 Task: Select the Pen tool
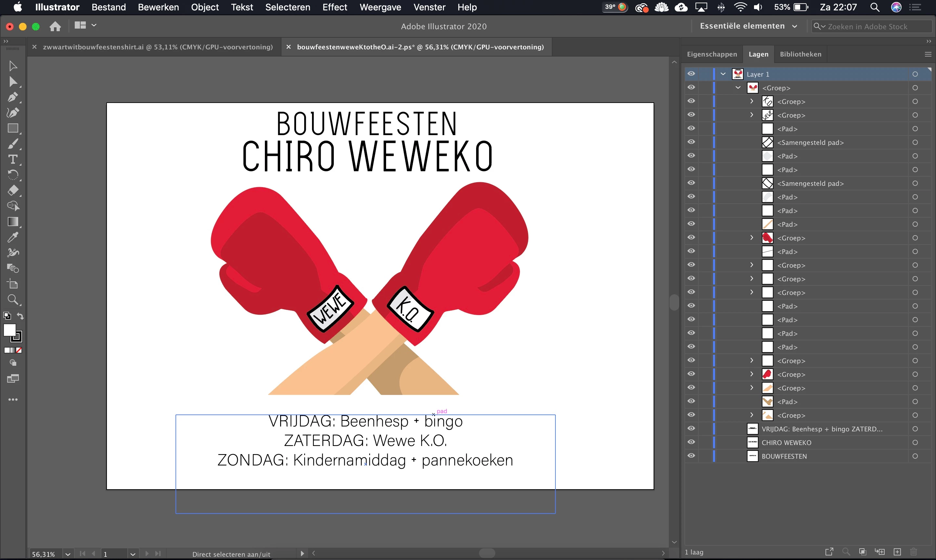pyautogui.click(x=12, y=97)
